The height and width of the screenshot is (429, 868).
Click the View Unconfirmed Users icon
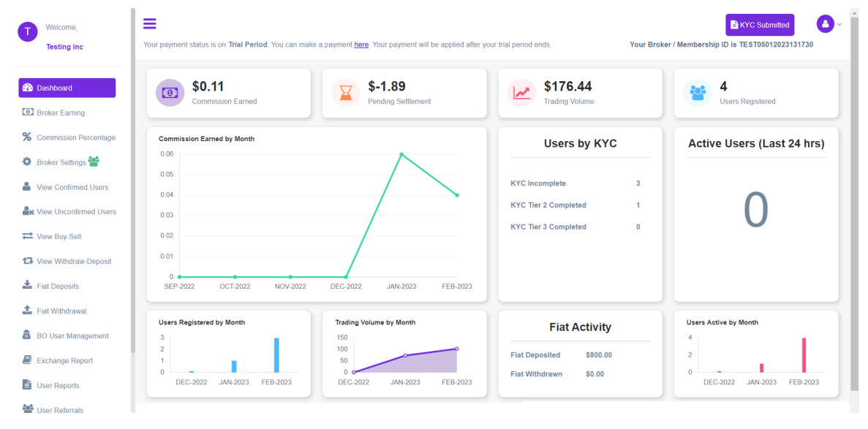tap(29, 211)
